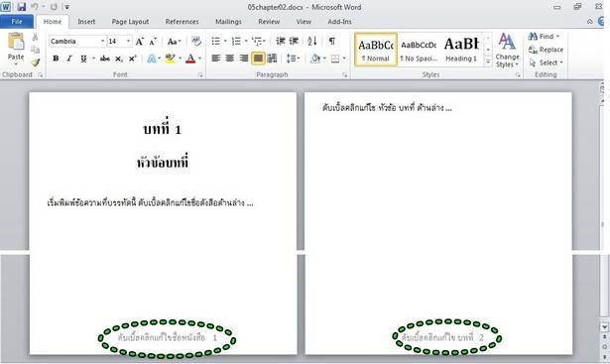Screen dimensions: 610x364
Task: Click the Shrink Font icon
Action: (153, 42)
